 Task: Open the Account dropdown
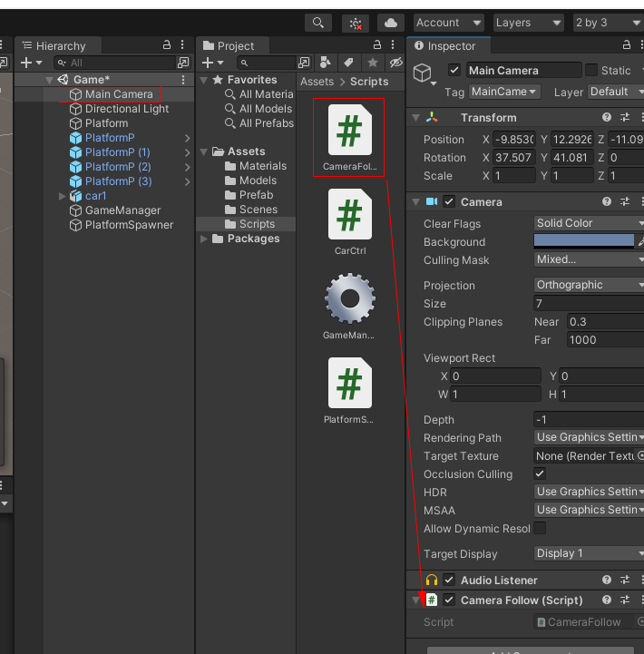coord(449,23)
